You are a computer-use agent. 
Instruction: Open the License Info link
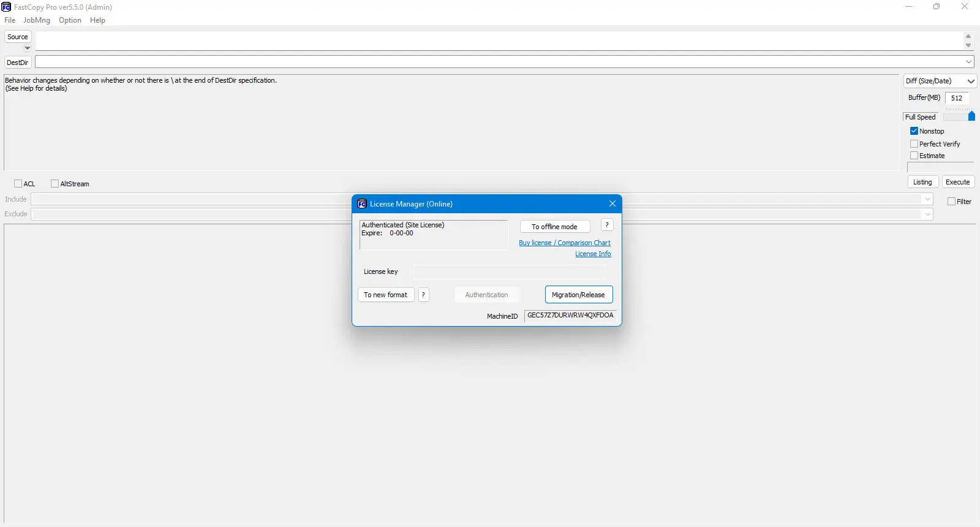tap(593, 254)
